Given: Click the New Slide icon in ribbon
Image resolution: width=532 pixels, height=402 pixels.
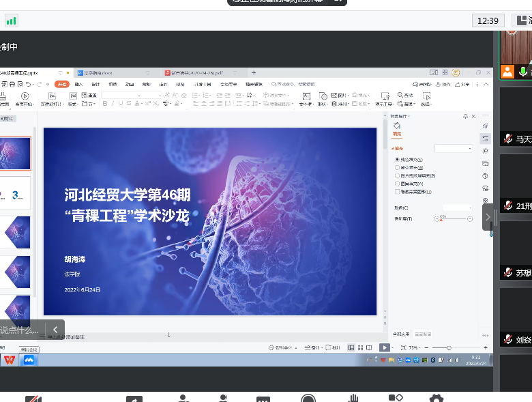Looking at the screenshot, I should coord(52,96).
